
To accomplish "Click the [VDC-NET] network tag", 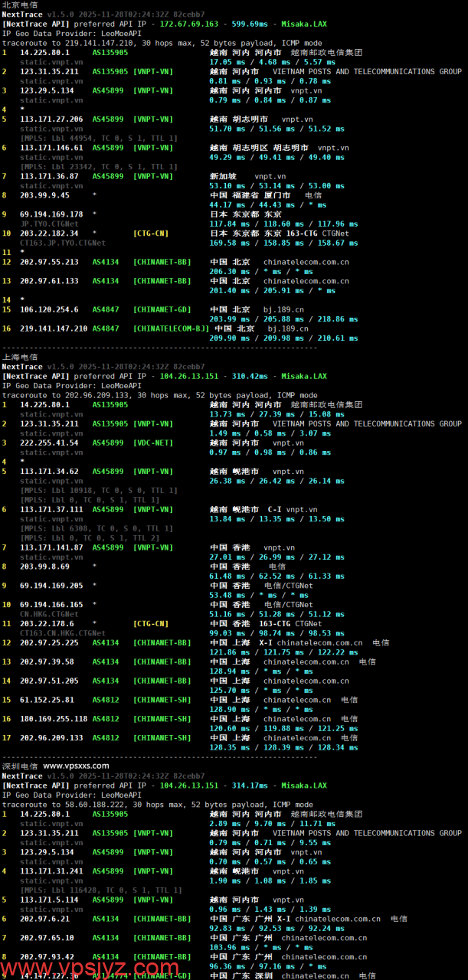I will [x=153, y=443].
